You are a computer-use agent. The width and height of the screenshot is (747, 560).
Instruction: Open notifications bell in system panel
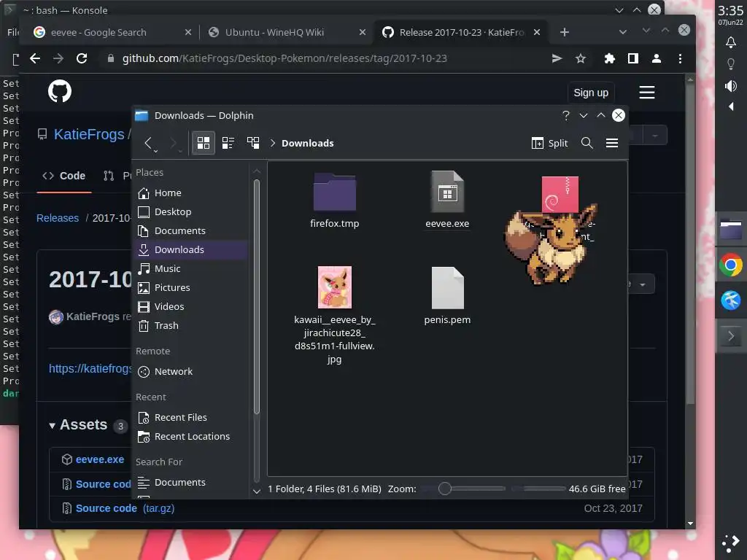pyautogui.click(x=731, y=42)
